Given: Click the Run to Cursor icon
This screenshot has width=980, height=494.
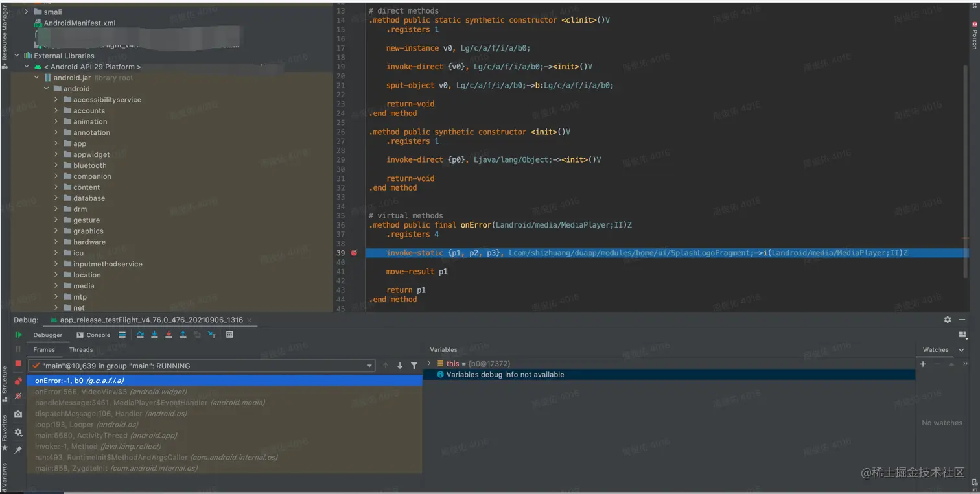Looking at the screenshot, I should 212,335.
